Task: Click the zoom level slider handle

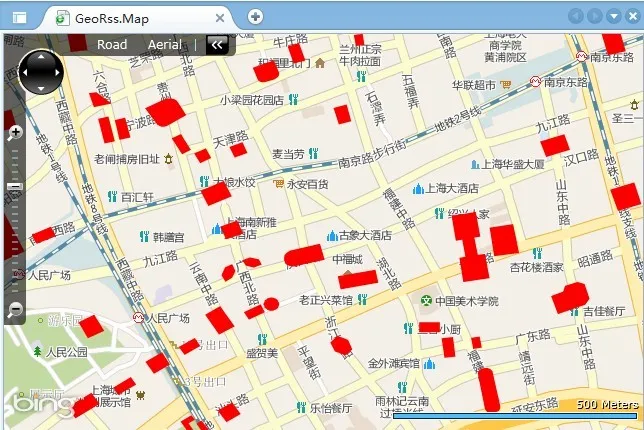Action: coord(15,186)
